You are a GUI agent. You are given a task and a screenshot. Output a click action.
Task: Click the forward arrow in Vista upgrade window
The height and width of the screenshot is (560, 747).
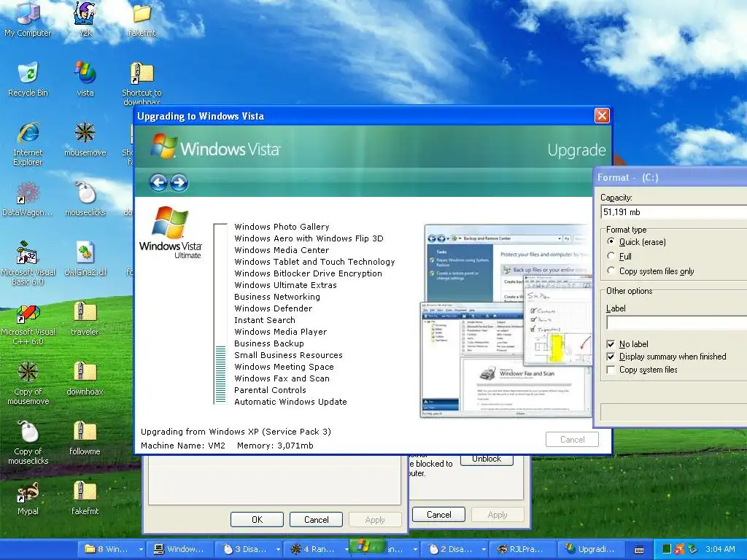click(179, 182)
